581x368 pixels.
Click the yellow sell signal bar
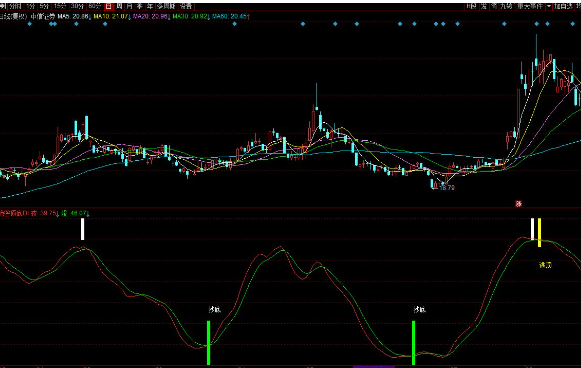pos(540,232)
